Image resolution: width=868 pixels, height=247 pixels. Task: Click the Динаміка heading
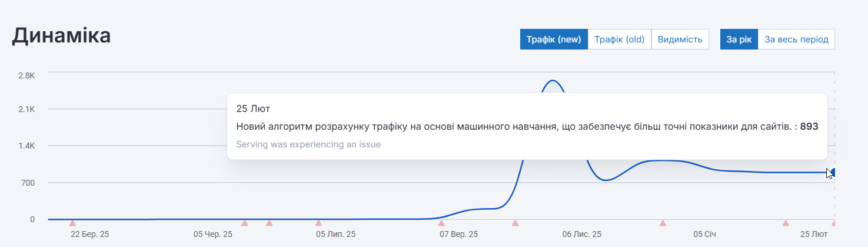61,36
